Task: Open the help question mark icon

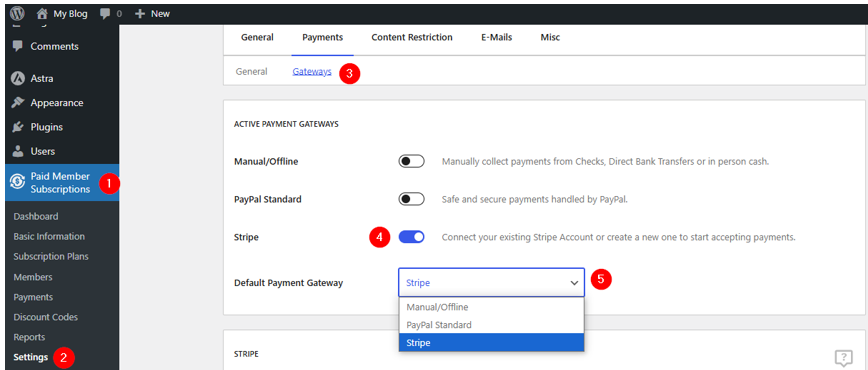Action: tap(843, 357)
